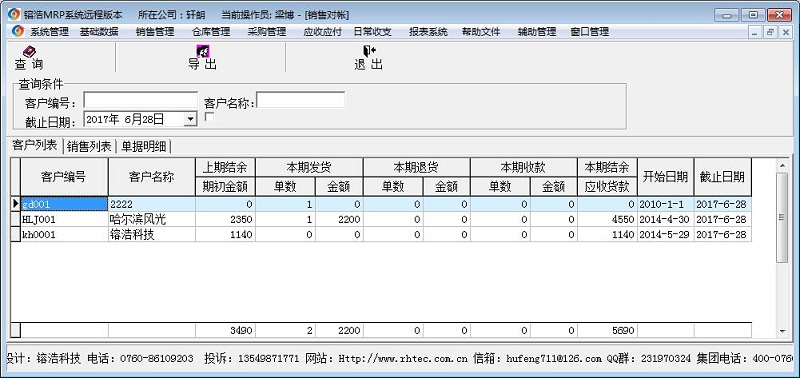
Task: Open the 日常收支 menu
Action: coord(373,32)
